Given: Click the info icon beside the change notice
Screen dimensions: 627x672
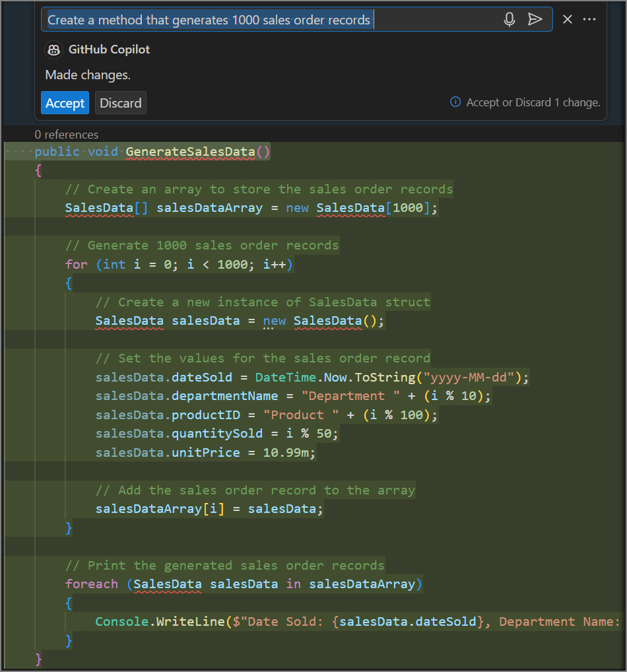Looking at the screenshot, I should (x=455, y=102).
